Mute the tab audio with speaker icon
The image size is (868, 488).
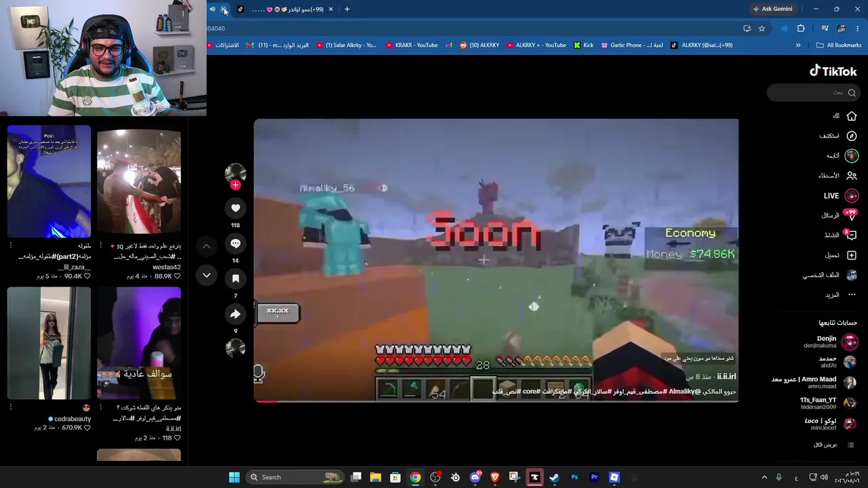212,9
